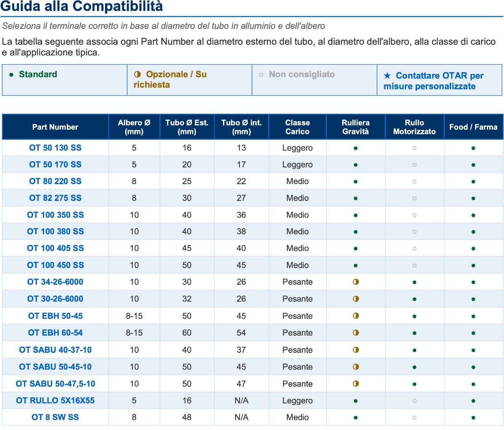Click Rulliera Gravità half-circle for OT EBH 60-54
The height and width of the screenshot is (430, 504).
[x=356, y=333]
